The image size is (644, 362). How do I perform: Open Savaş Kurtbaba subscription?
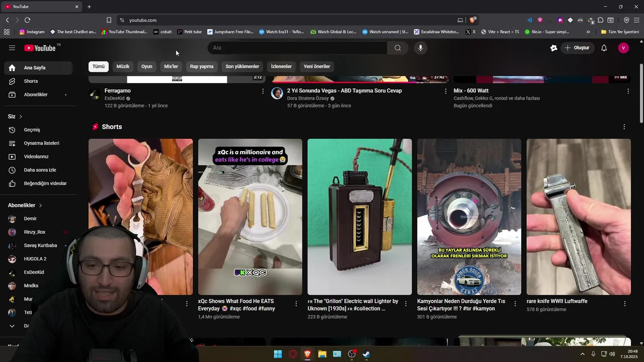38,245
